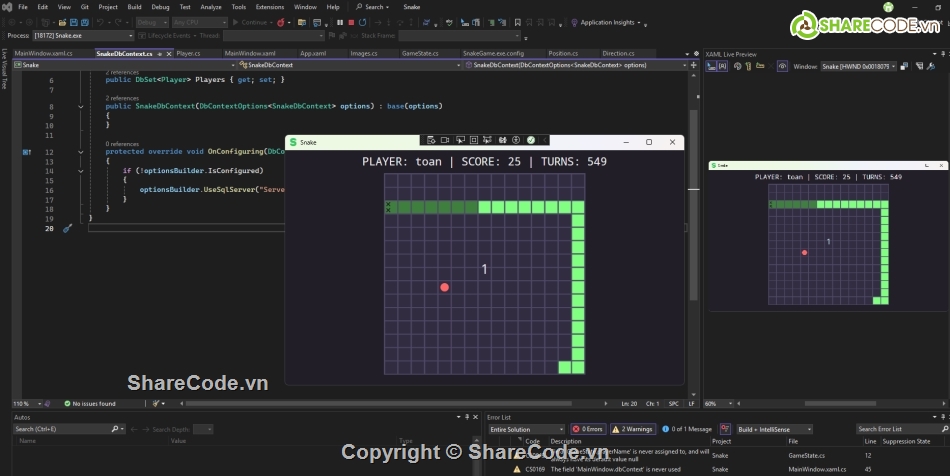Image resolution: width=950 pixels, height=476 pixels.
Task: Open the Debug menu
Action: coord(160,6)
